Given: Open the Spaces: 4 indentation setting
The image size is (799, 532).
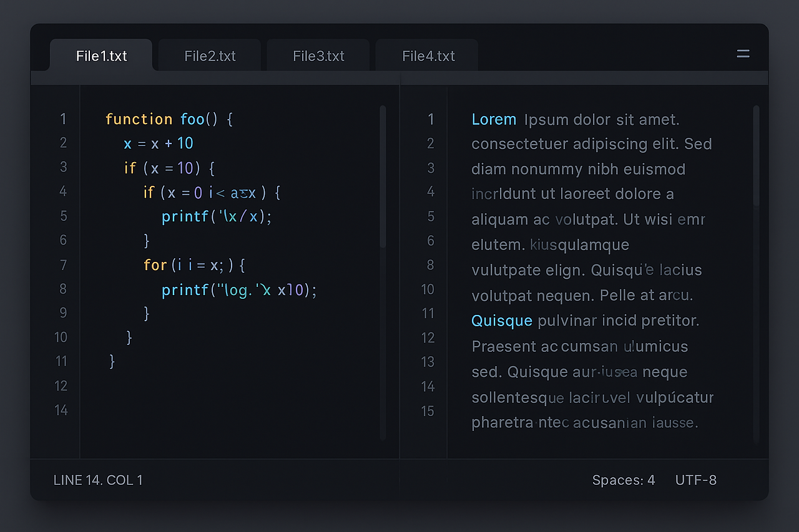Looking at the screenshot, I should [624, 480].
